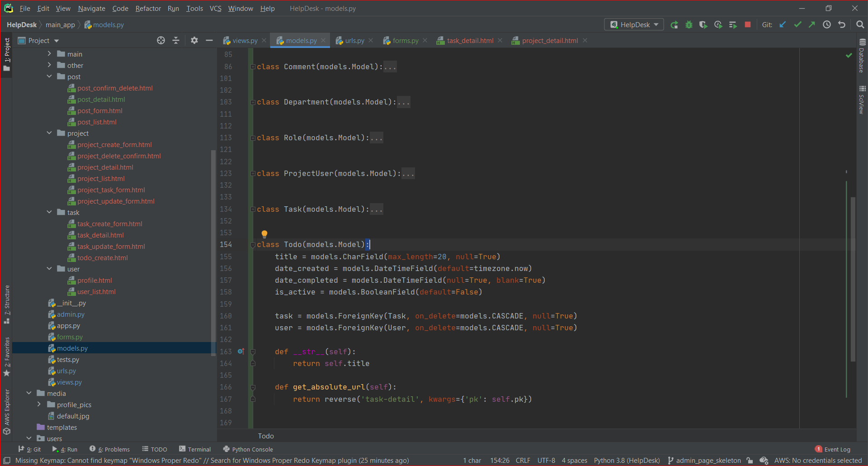The height and width of the screenshot is (466, 868).
Task: Click the editor vertical scrollbar
Action: click(853, 279)
